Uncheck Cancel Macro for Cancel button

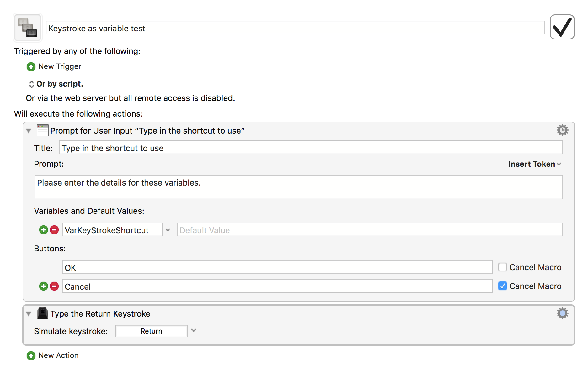[503, 286]
